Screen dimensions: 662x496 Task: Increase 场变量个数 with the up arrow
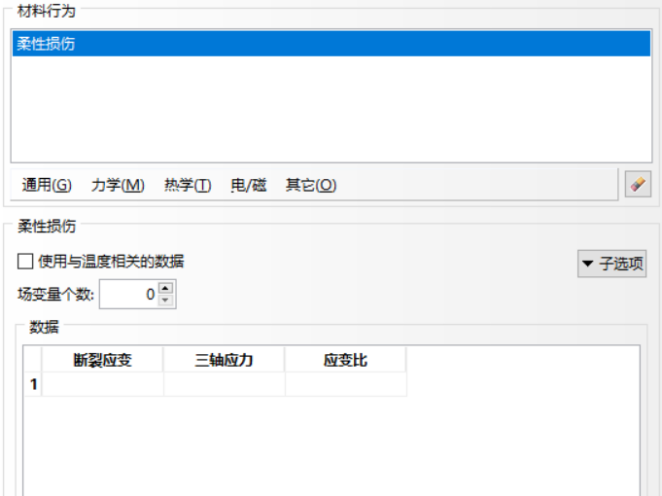(x=166, y=289)
